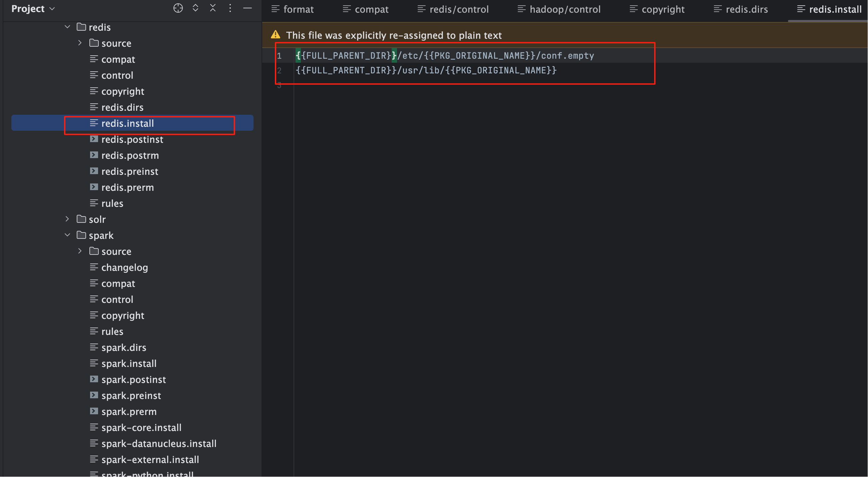
Task: Select spark.install in the tree
Action: pyautogui.click(x=129, y=364)
